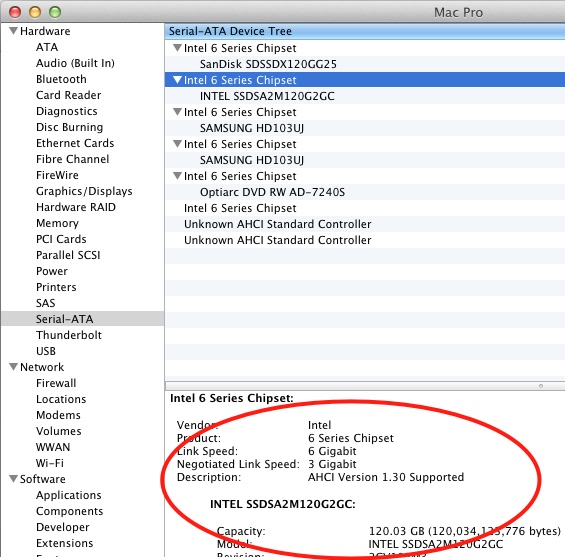Click the Product value 6 Series Chipset

tap(351, 438)
